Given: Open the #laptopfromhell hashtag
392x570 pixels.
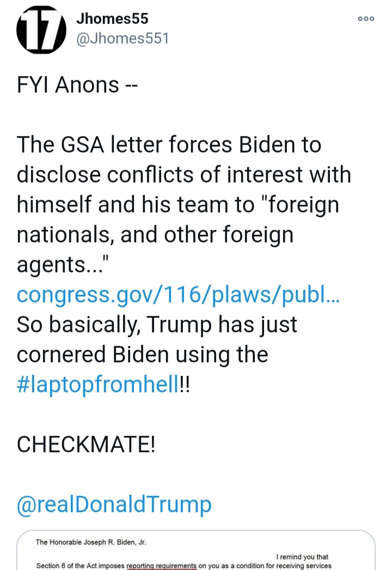Looking at the screenshot, I should (98, 385).
